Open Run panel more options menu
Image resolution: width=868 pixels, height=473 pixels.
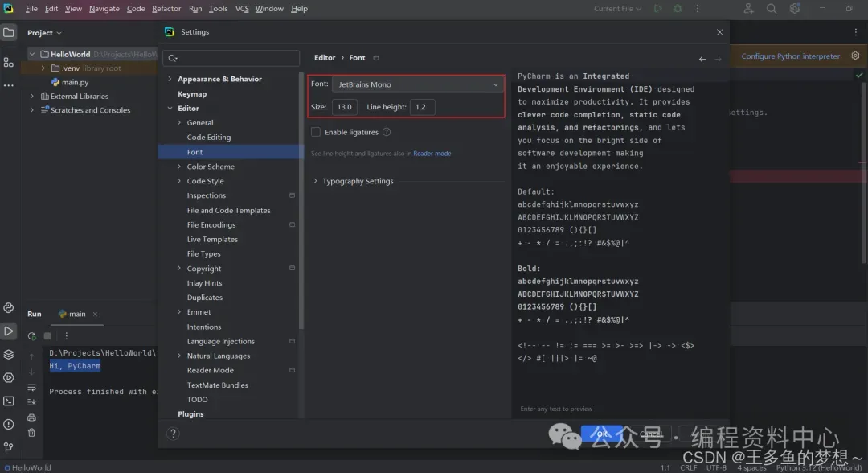tap(67, 336)
